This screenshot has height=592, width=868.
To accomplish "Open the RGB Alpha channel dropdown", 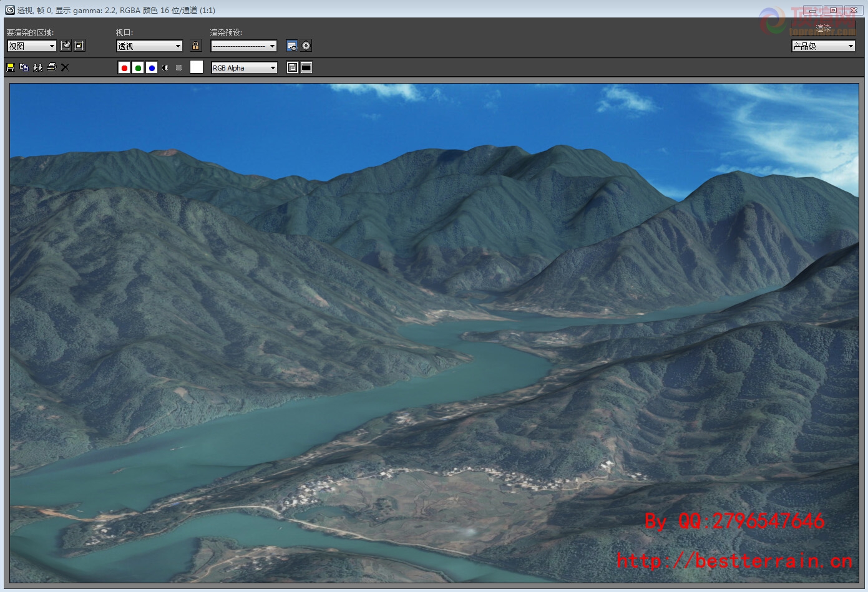I will pos(244,67).
